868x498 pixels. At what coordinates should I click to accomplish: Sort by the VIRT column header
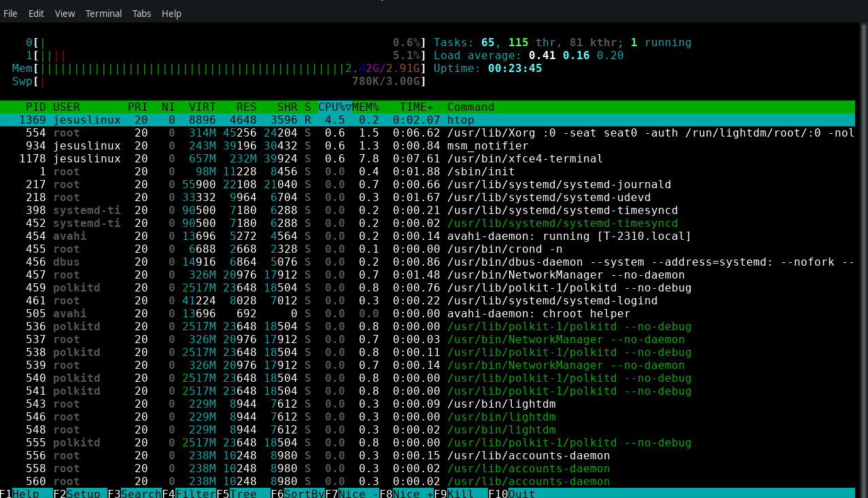click(203, 107)
